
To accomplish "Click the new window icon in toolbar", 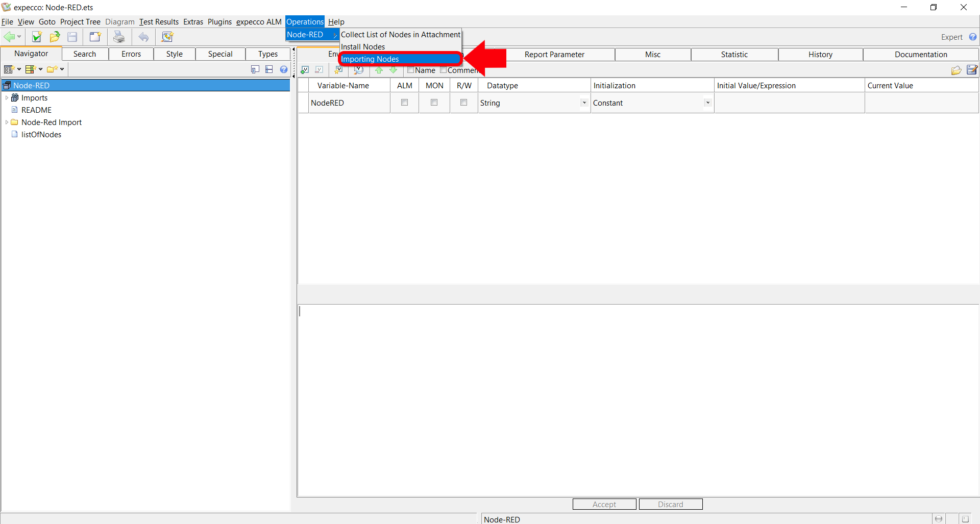I will click(x=95, y=37).
